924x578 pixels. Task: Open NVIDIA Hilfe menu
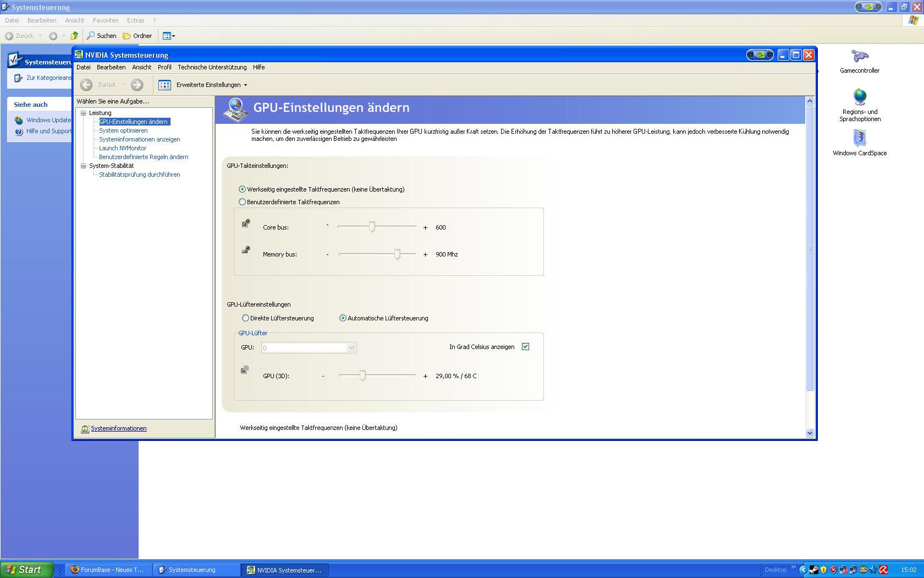click(x=259, y=67)
